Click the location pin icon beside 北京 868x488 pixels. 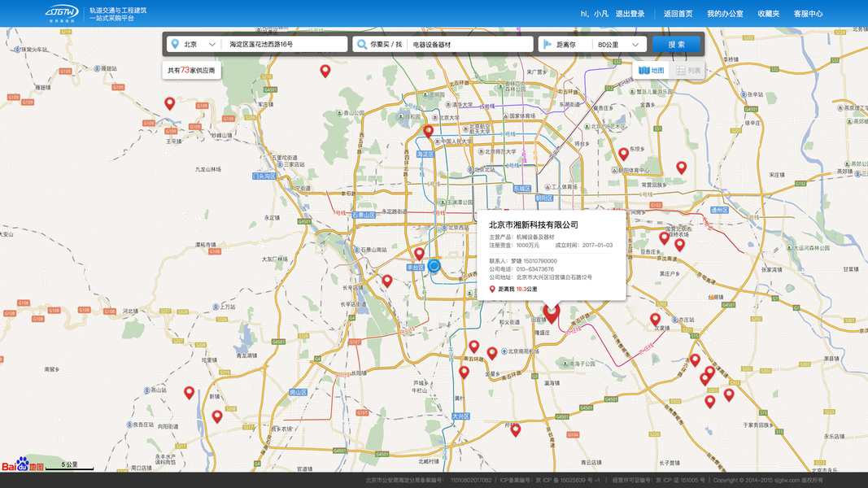pyautogui.click(x=175, y=44)
